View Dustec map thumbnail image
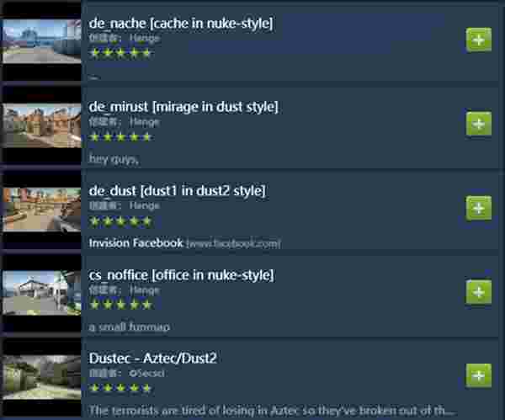 41,377
